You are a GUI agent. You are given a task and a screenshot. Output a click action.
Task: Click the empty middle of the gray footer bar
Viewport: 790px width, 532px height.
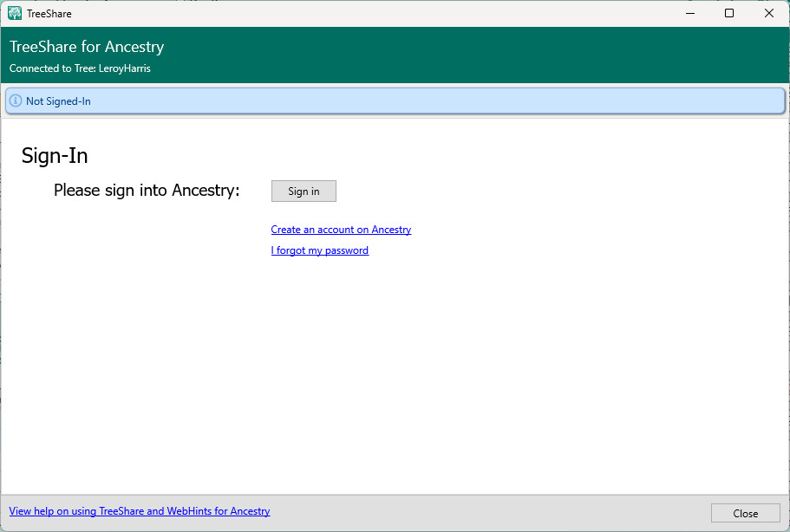[486, 512]
